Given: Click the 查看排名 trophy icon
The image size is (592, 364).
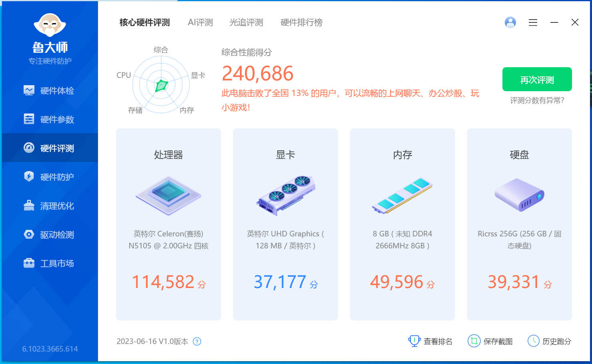Looking at the screenshot, I should [x=414, y=341].
